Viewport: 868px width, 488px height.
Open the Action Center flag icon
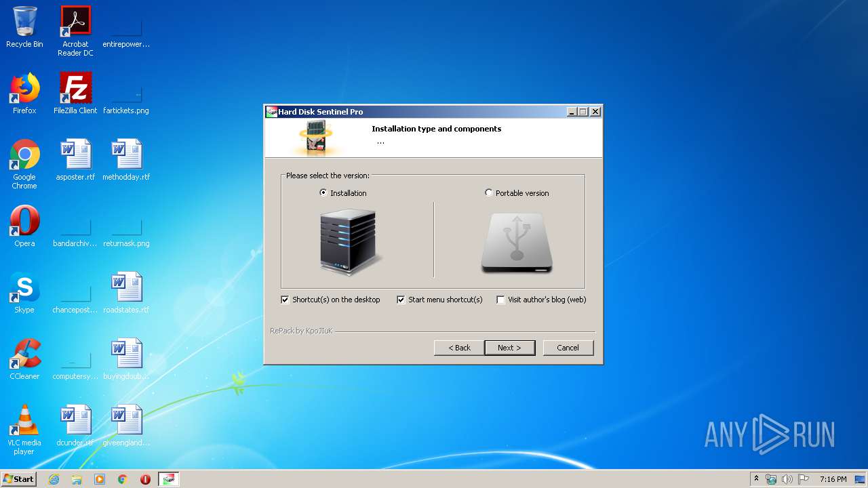click(x=804, y=479)
